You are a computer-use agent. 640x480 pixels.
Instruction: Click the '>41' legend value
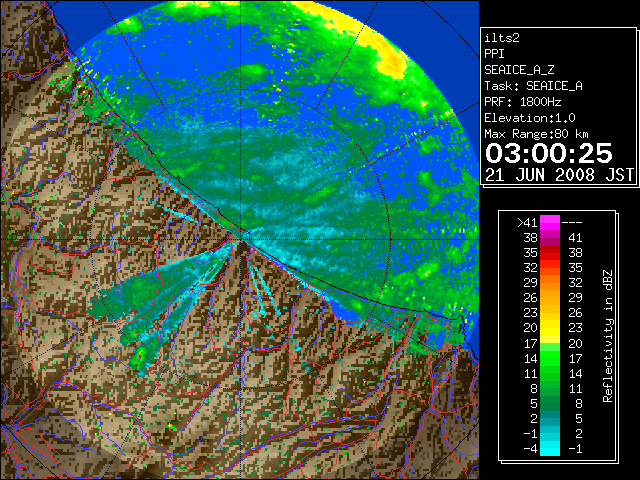[527, 223]
